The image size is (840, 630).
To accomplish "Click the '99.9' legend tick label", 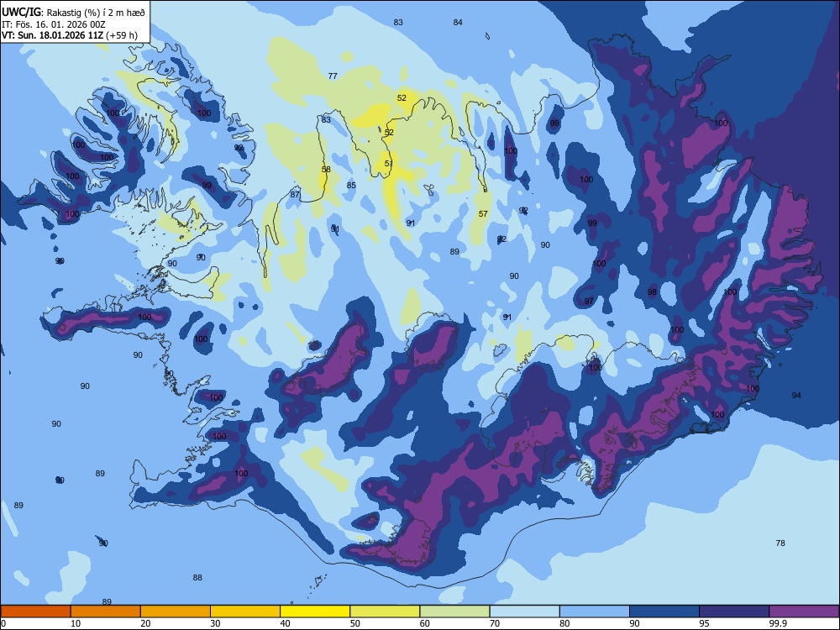I will pos(778,623).
